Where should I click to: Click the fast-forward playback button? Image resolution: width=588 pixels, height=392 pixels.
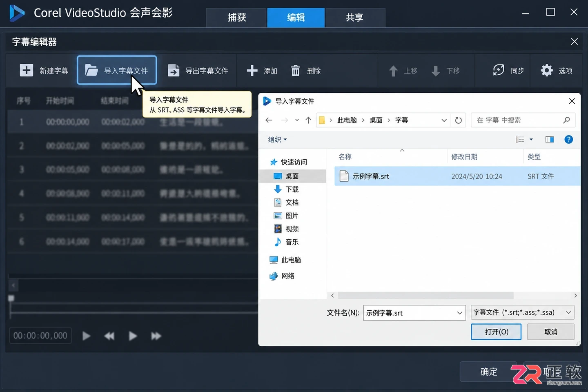pos(156,336)
